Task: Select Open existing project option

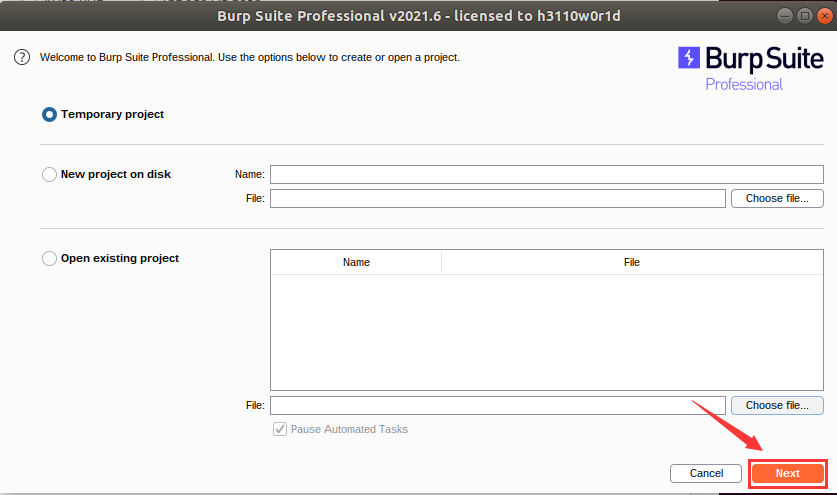Action: click(x=49, y=258)
